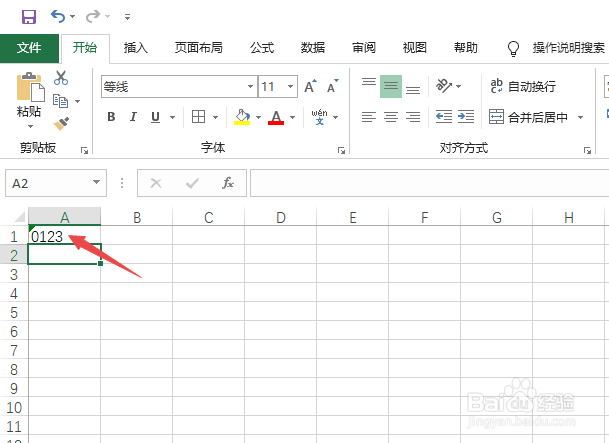Click the 操作说明搜索 search box
609x443 pixels.
tap(569, 48)
